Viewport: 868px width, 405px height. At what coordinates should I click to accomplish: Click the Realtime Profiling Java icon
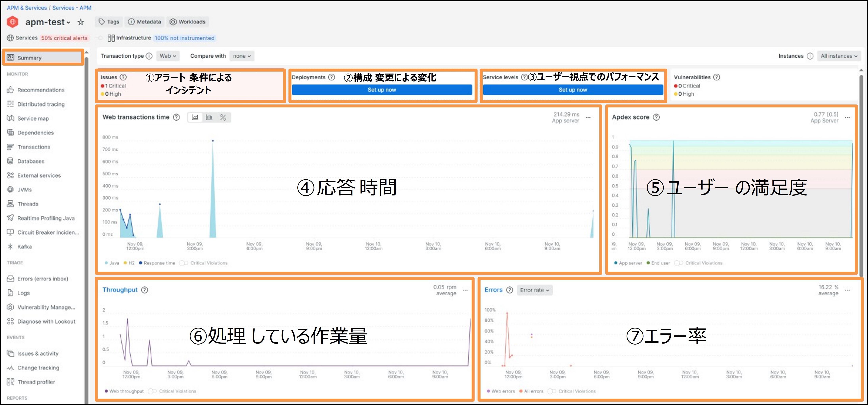coord(11,218)
